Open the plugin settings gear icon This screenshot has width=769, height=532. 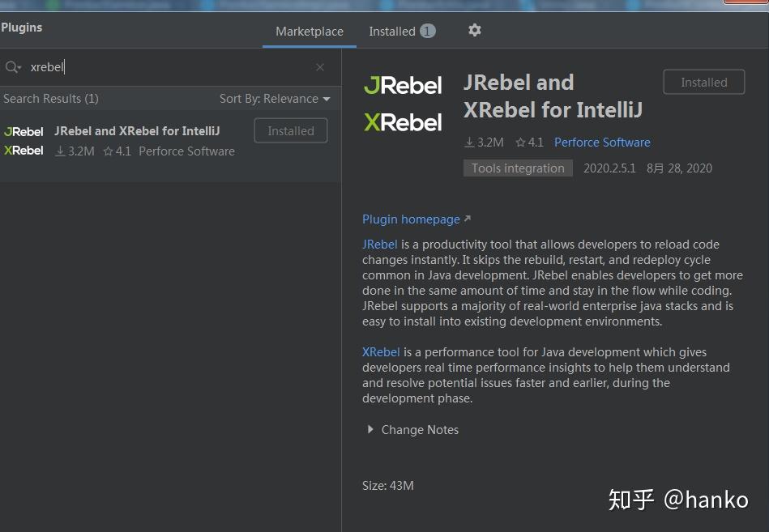click(x=475, y=30)
